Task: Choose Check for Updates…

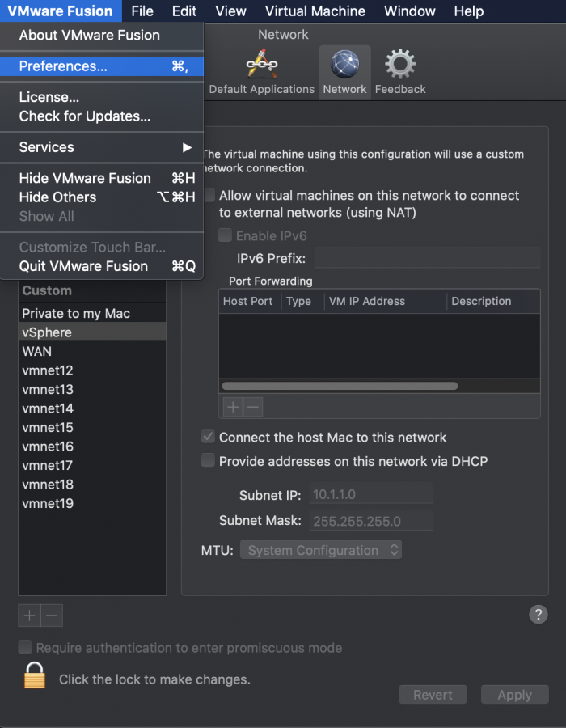Action: pos(102,116)
